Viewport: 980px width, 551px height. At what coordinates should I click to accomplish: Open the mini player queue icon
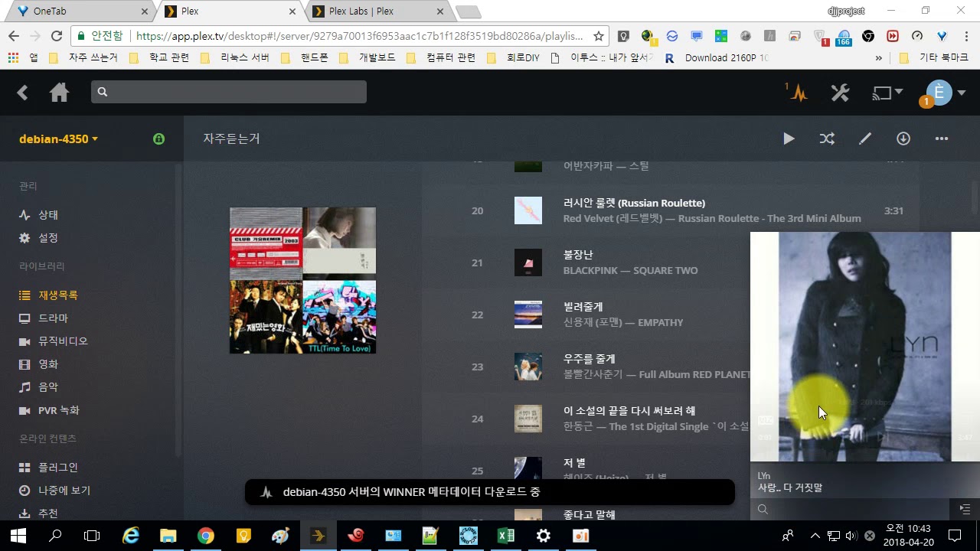click(x=965, y=509)
